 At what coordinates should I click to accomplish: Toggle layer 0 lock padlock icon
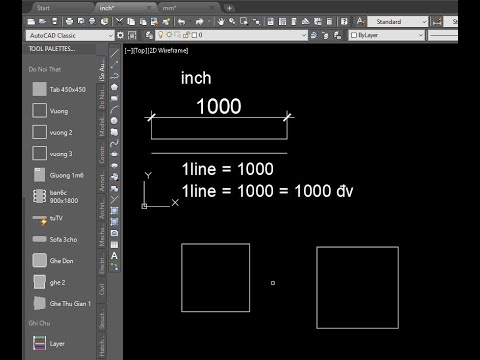(186, 35)
